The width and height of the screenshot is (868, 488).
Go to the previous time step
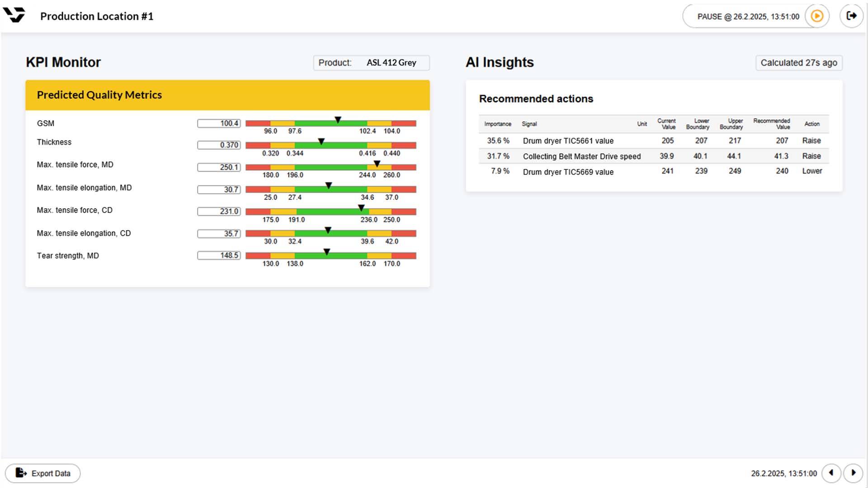click(x=831, y=473)
